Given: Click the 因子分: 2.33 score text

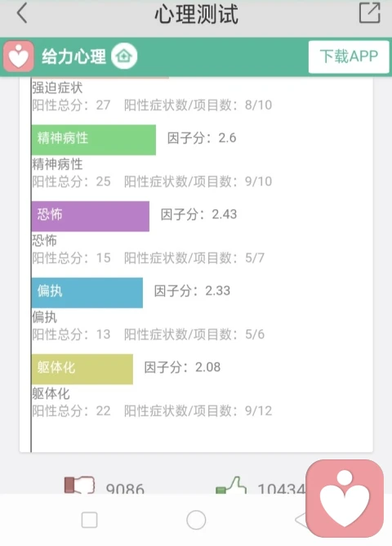Looking at the screenshot, I should tap(192, 291).
